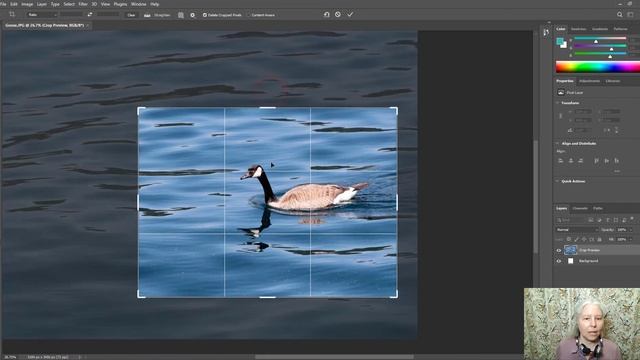Open the workspace switcher icon
The width and height of the screenshot is (640, 360).
pyautogui.click(x=631, y=15)
